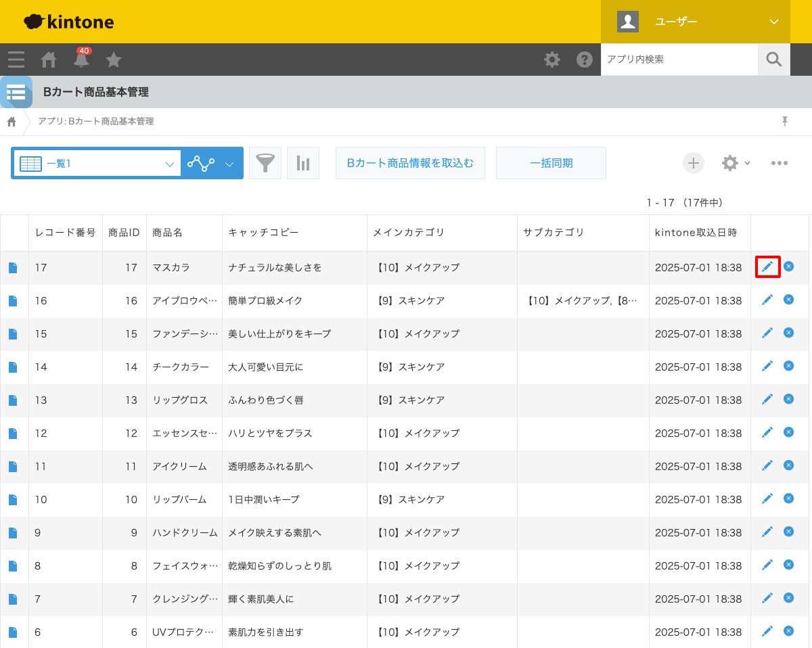The height and width of the screenshot is (648, 812).
Task: Open the app settings gear below the record count
Action: point(731,162)
